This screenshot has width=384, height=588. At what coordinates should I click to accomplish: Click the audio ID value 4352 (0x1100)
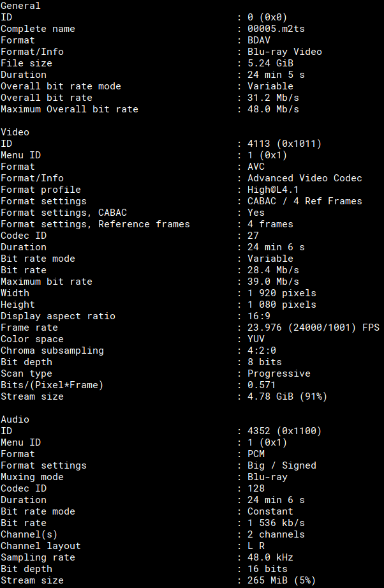pos(284,431)
